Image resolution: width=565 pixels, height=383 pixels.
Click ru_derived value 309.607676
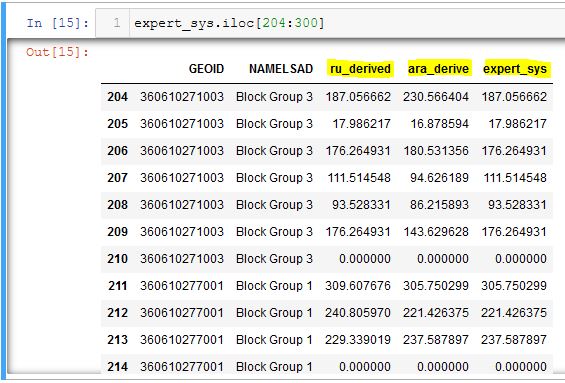coord(358,286)
